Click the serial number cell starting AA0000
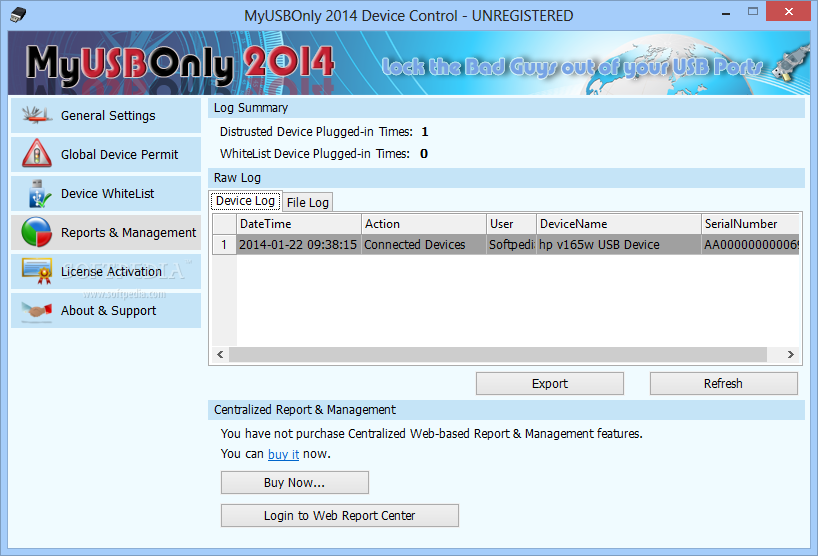The width and height of the screenshot is (818, 556). point(751,245)
